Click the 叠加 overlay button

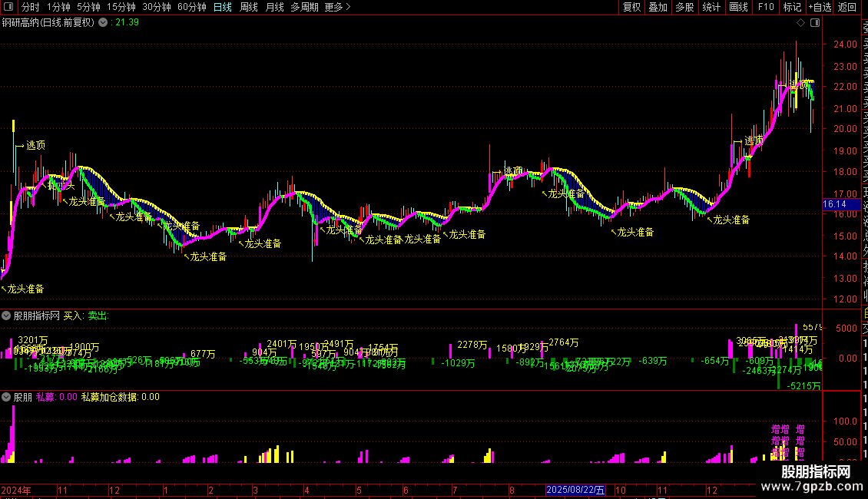pyautogui.click(x=658, y=7)
